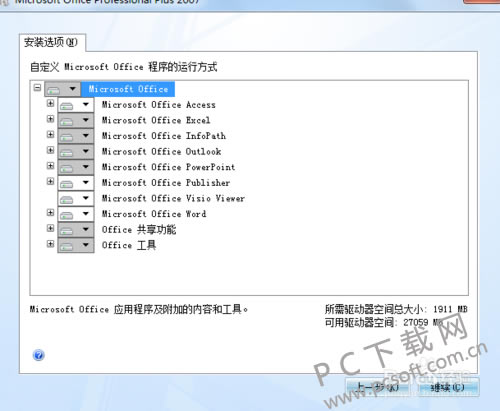This screenshot has width=500, height=411.
Task: Open install option dropdown for Office 工具
Action: [x=76, y=245]
